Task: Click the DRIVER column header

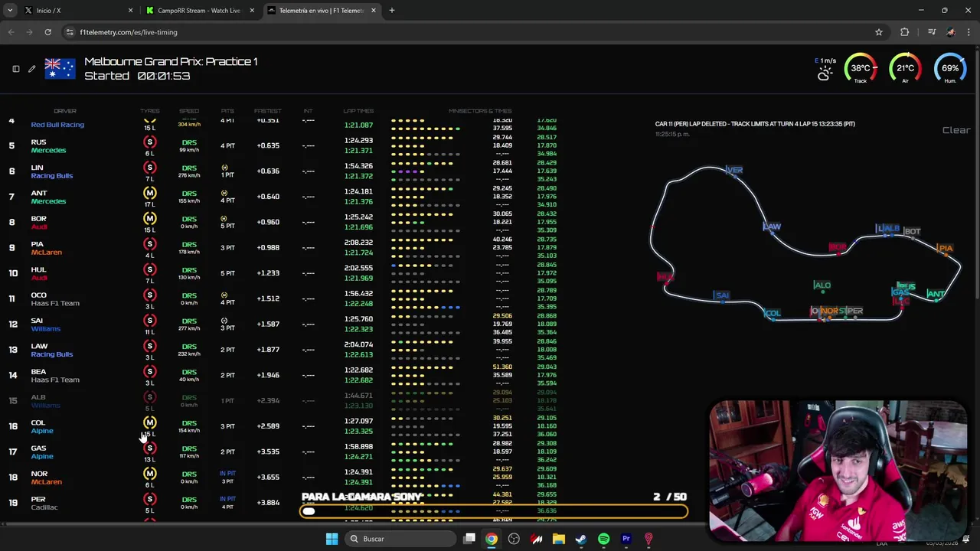Action: click(65, 111)
